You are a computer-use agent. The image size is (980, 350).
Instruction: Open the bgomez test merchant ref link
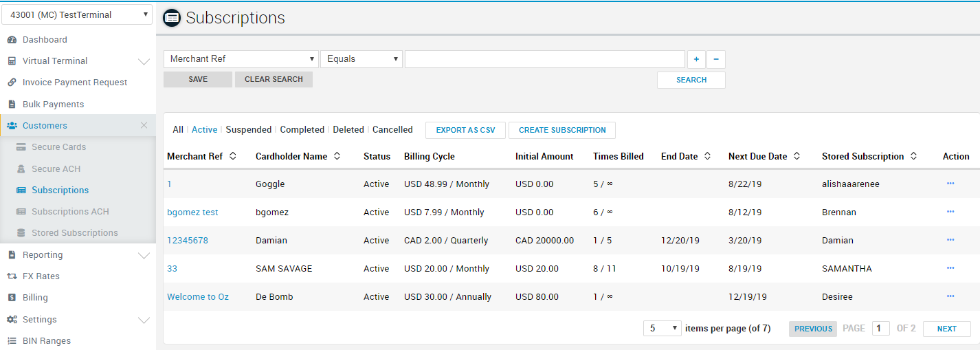[x=192, y=212]
